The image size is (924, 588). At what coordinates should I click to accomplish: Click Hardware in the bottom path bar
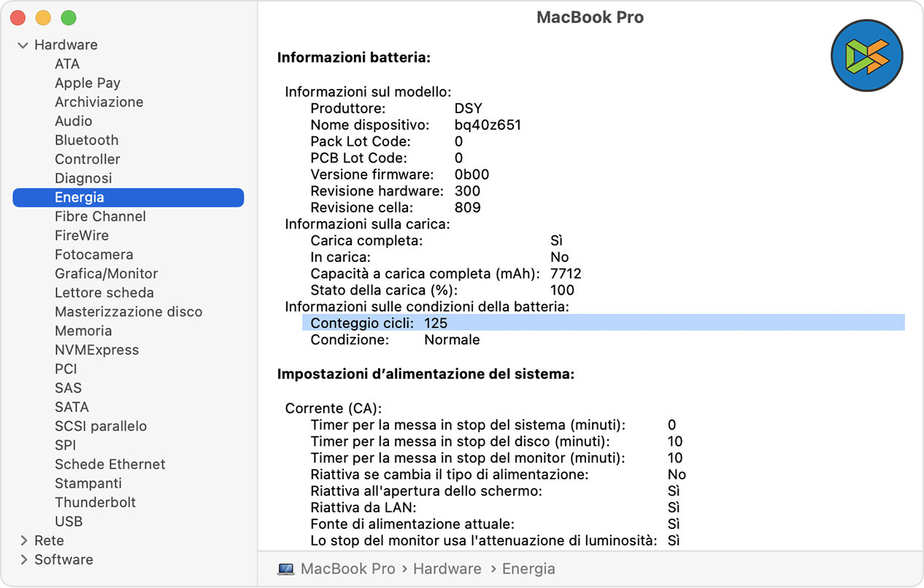click(449, 569)
